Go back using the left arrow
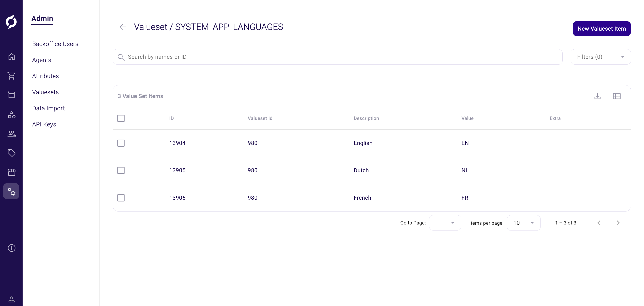The width and height of the screenshot is (644, 306). pos(123,27)
